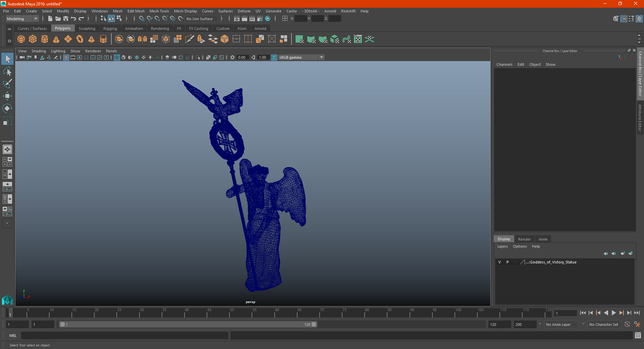This screenshot has width=644, height=349.
Task: Create a polygon cone from the shelf
Action: coord(56,39)
